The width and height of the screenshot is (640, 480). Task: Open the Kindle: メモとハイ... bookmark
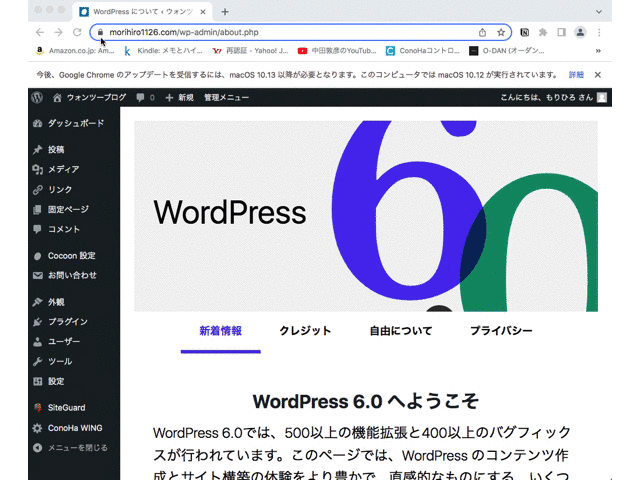tap(163, 51)
